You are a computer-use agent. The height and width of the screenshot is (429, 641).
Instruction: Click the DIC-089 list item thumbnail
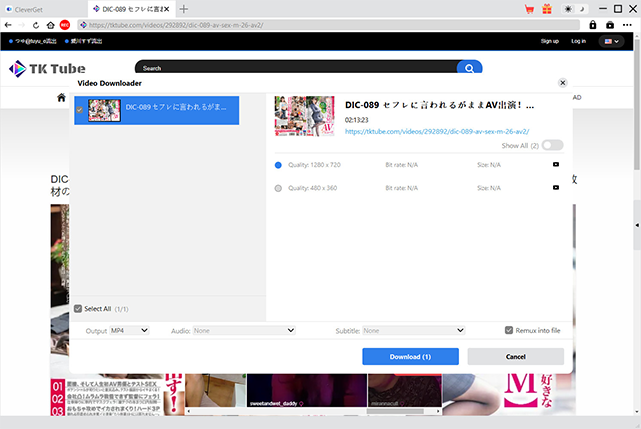click(x=105, y=110)
